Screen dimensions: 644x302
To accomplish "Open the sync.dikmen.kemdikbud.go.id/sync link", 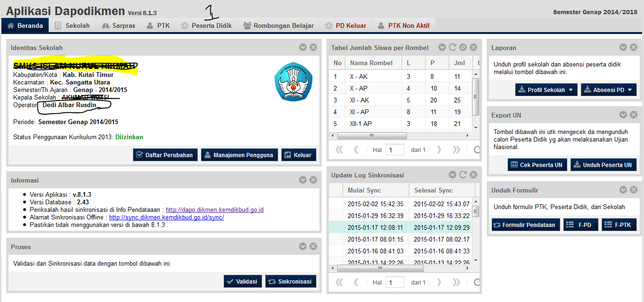I will pyautogui.click(x=166, y=217).
